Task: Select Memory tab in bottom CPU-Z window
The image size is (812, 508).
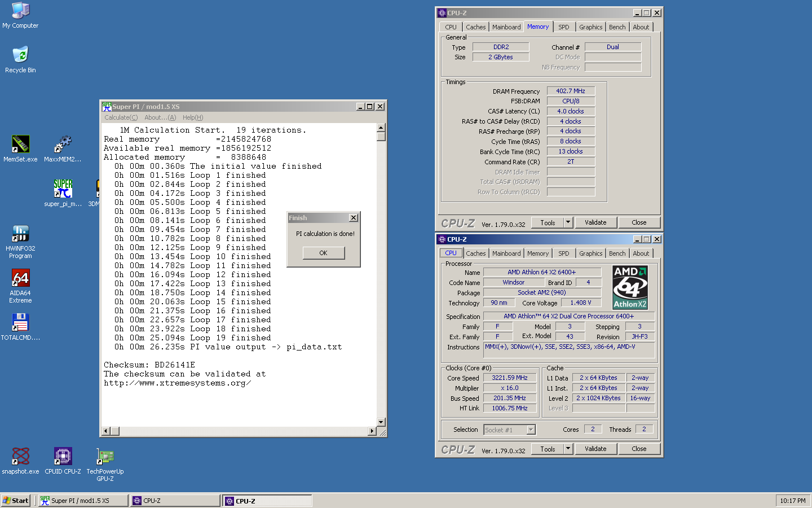Action: point(538,253)
